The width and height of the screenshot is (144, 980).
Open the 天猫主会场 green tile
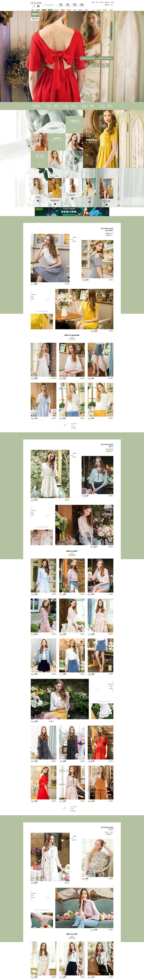[74, 124]
